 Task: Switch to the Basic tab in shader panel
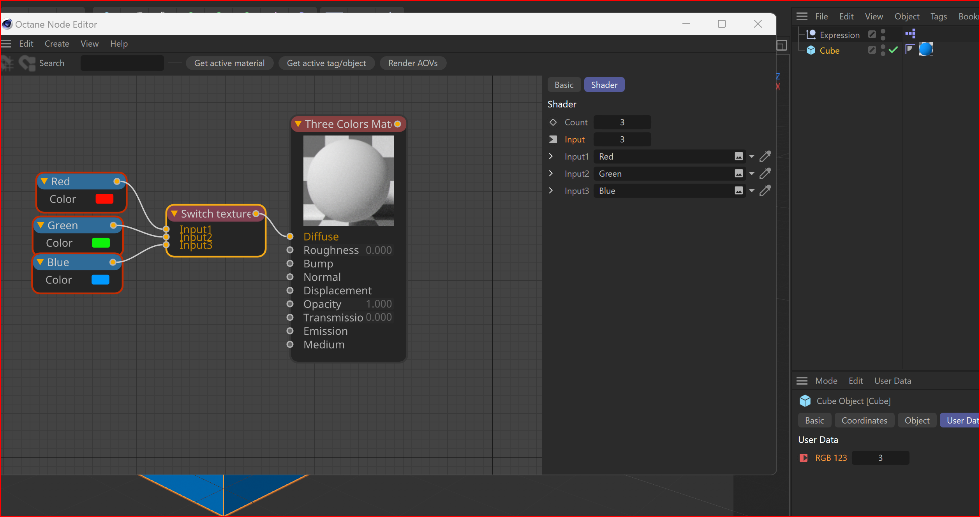(x=564, y=85)
